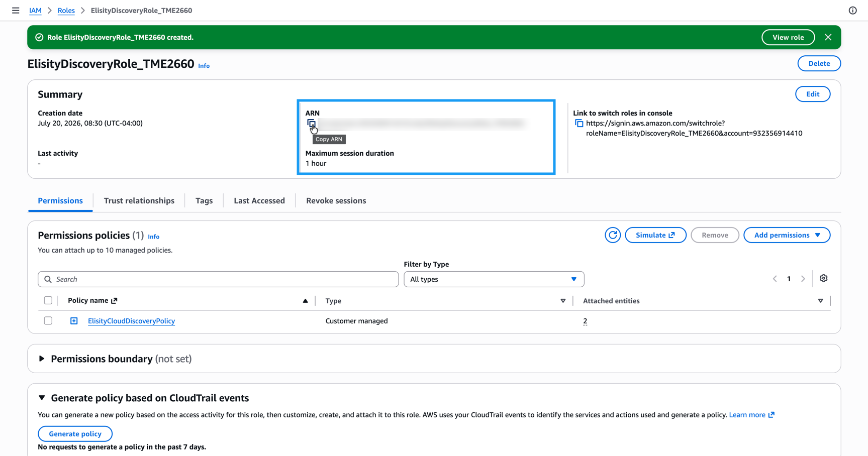Click the Customer managed type cell
This screenshot has width=868, height=456.
point(356,321)
